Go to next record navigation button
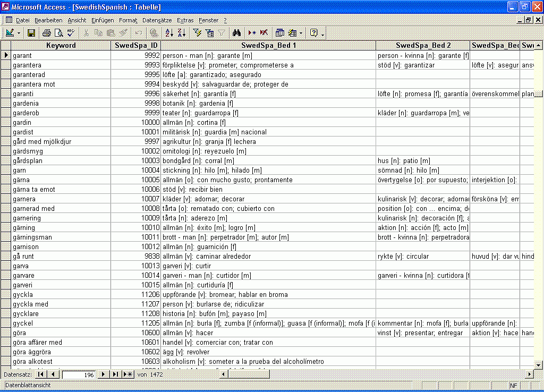The height and width of the screenshot is (392, 544). click(x=103, y=374)
